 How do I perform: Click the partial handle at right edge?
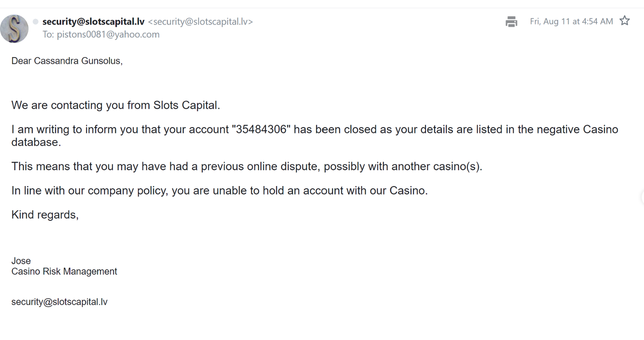(x=642, y=197)
